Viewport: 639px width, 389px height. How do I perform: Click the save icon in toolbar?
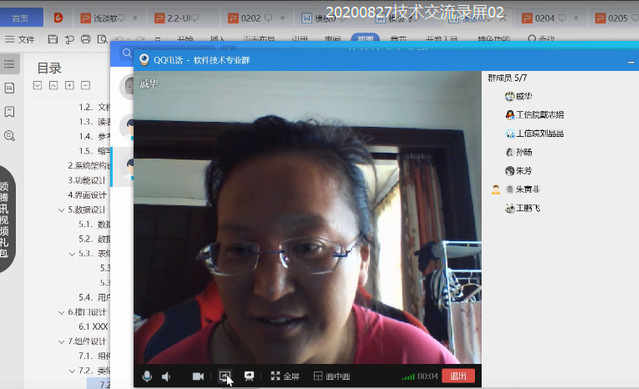(x=53, y=40)
